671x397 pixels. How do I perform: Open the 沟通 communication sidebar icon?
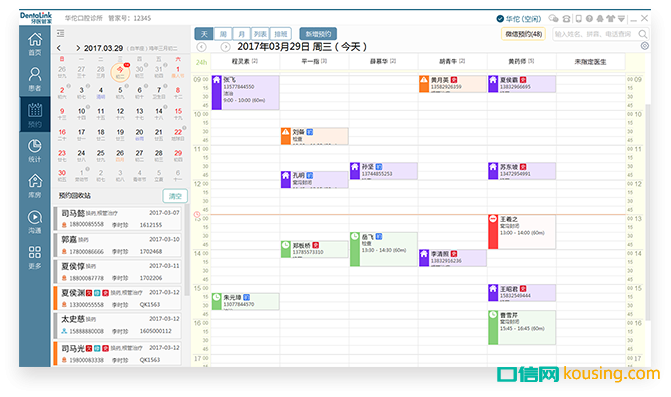35,222
